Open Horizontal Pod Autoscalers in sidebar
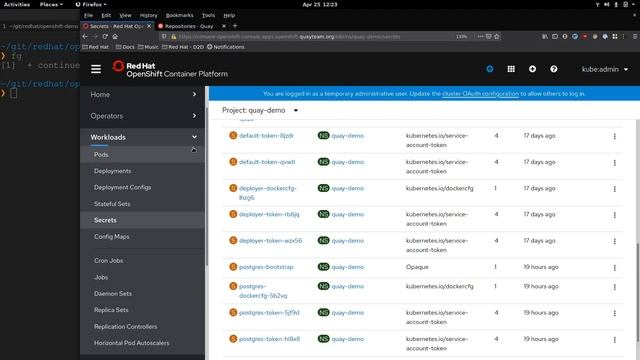This screenshot has height=360, width=640. (x=131, y=343)
